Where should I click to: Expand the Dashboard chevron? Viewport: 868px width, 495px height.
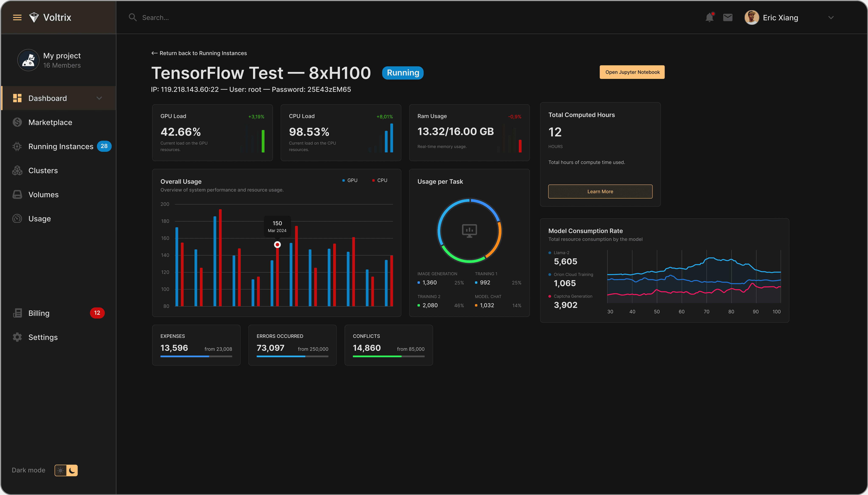[99, 98]
